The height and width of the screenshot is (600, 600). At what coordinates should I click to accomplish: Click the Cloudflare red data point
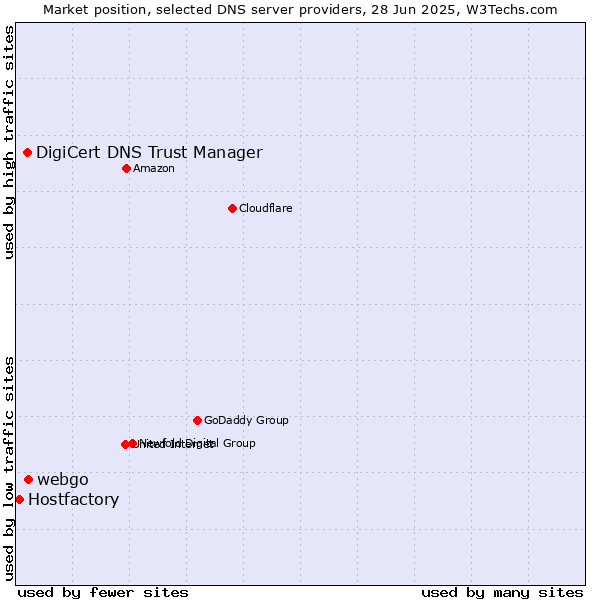tap(232, 209)
